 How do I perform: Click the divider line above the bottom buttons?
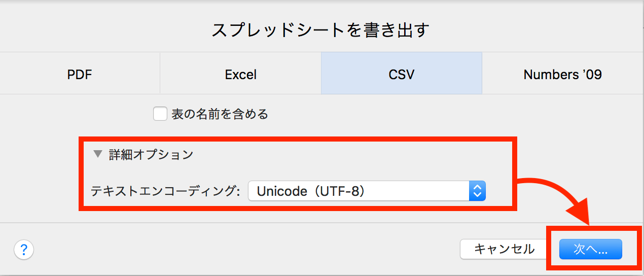pos(322,223)
